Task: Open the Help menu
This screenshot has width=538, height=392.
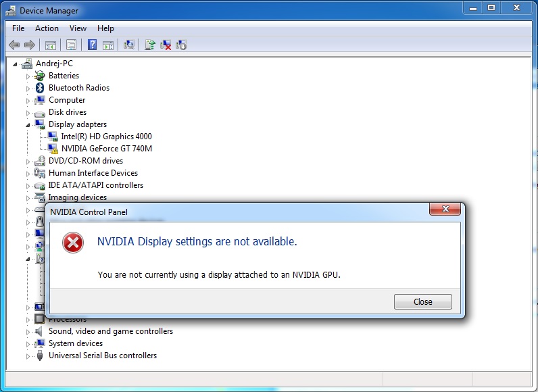Action: [105, 28]
